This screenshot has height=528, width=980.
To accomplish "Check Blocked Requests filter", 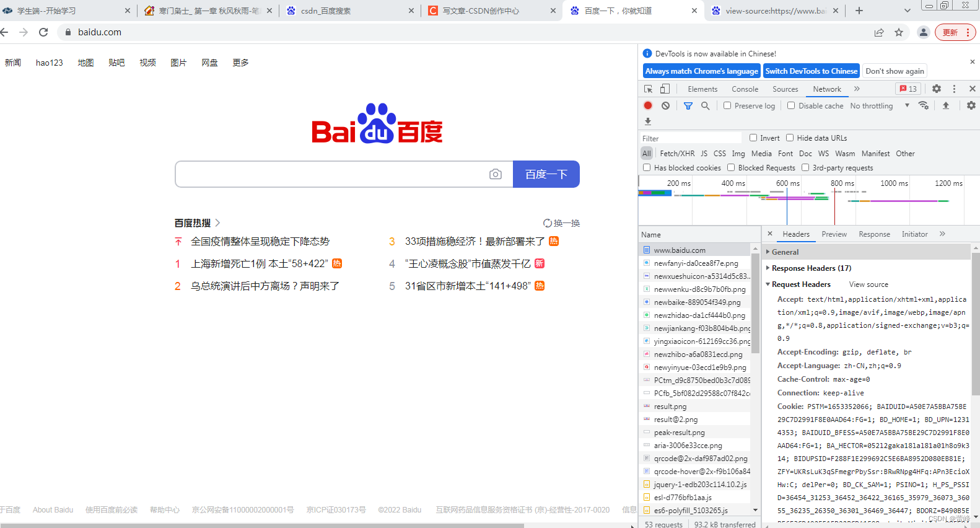I will click(731, 167).
